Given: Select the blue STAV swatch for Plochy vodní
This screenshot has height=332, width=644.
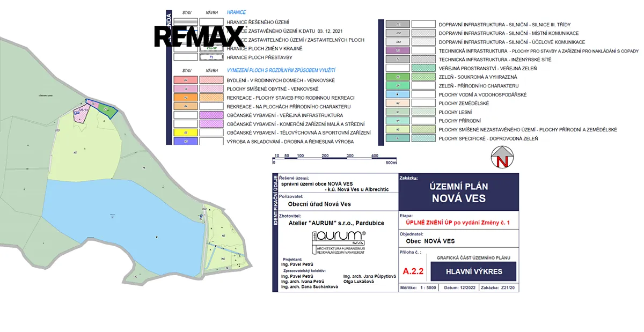Looking at the screenshot, I should pyautogui.click(x=398, y=94).
